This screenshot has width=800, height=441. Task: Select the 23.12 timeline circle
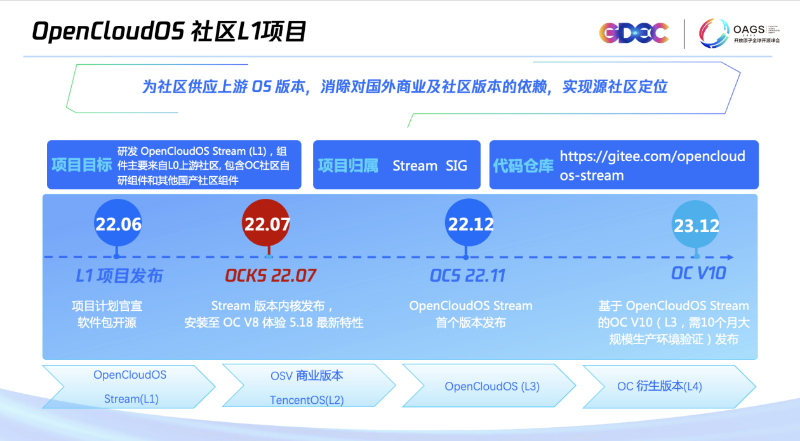pos(696,226)
